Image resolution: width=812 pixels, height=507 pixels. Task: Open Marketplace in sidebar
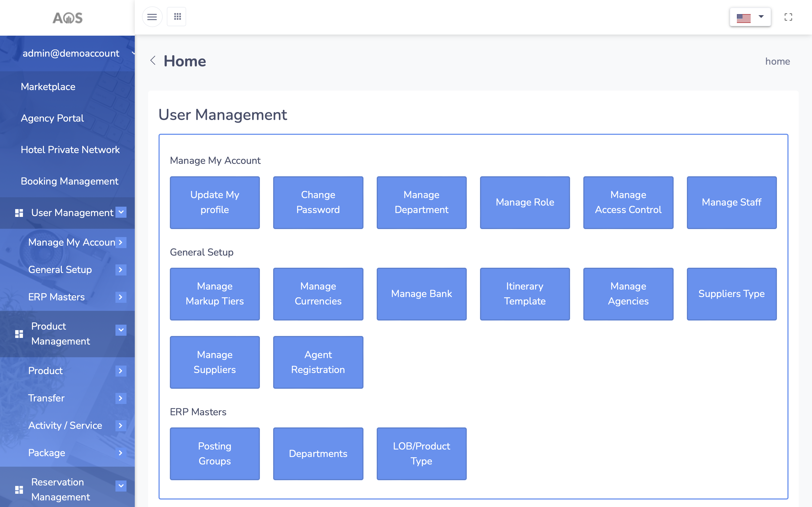(x=48, y=87)
